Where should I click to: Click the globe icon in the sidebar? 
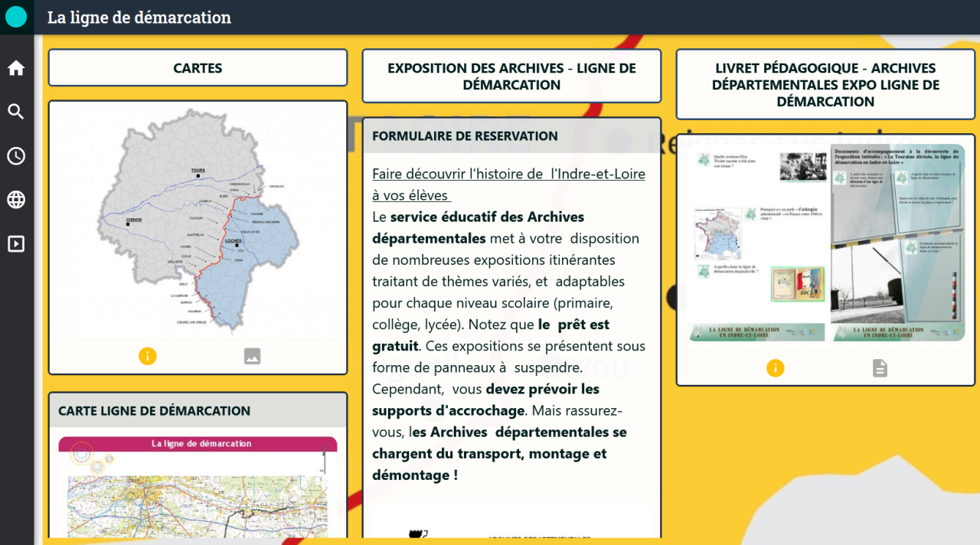click(x=16, y=200)
